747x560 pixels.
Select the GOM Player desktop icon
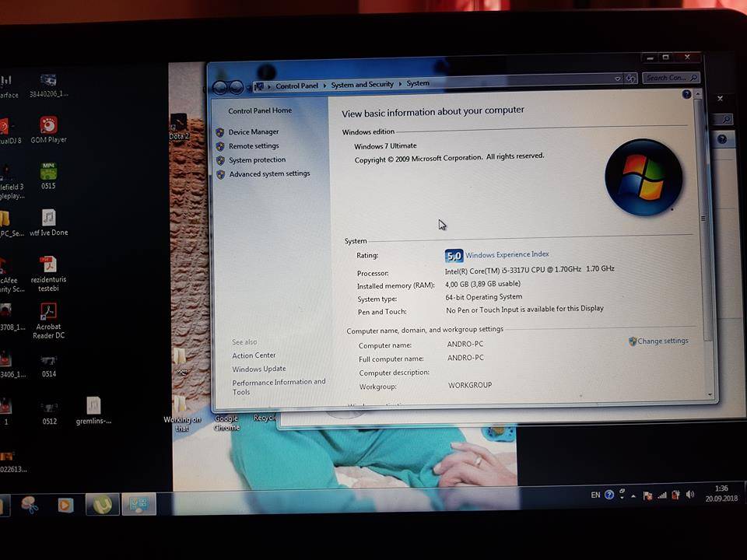click(48, 130)
